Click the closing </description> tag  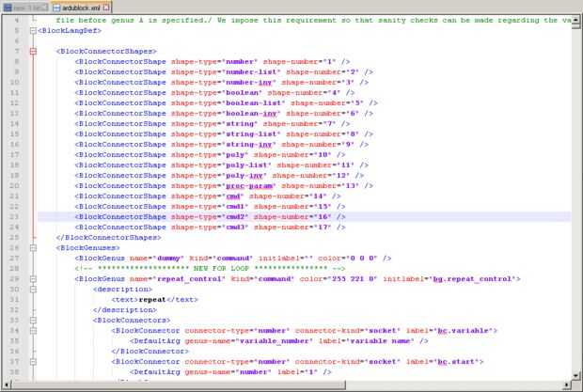(125, 310)
